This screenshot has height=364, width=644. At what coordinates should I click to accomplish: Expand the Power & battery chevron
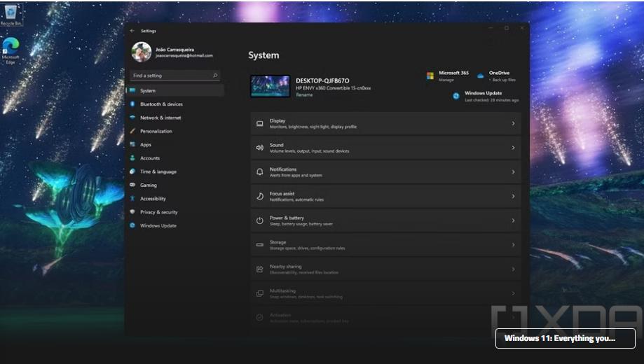point(513,220)
